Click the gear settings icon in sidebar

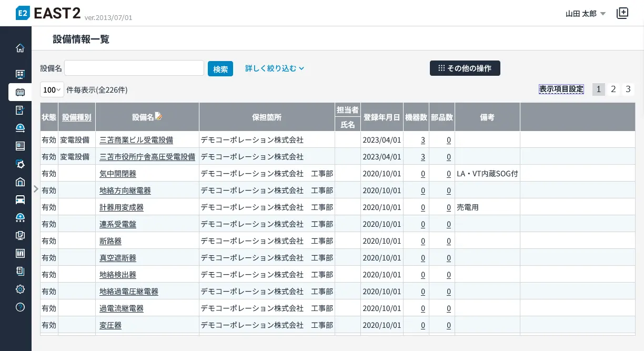20,289
